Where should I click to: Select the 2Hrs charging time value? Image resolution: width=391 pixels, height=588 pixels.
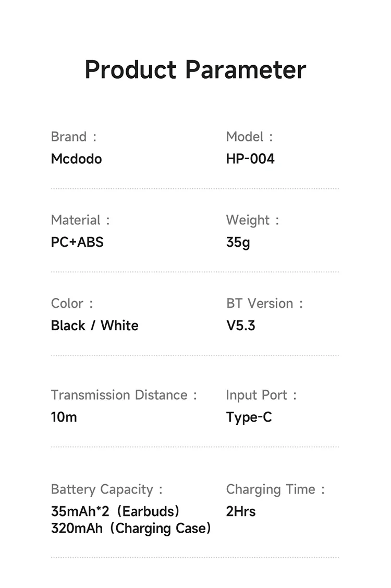[x=241, y=511]
